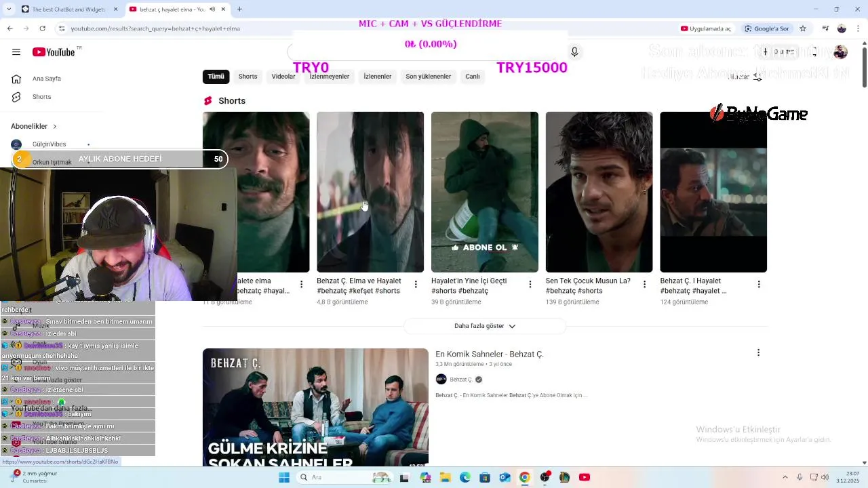The height and width of the screenshot is (488, 868).
Task: Open the YouTube account avatar
Action: pyautogui.click(x=841, y=52)
